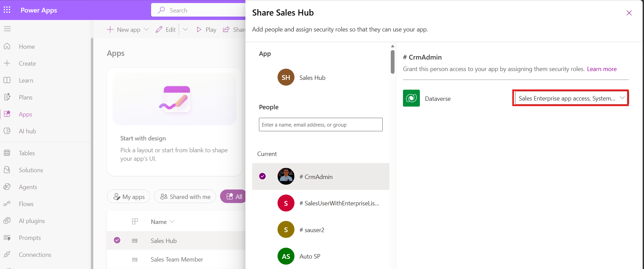Expand the New app dropdown chevron
The width and height of the screenshot is (644, 269).
[x=146, y=29]
